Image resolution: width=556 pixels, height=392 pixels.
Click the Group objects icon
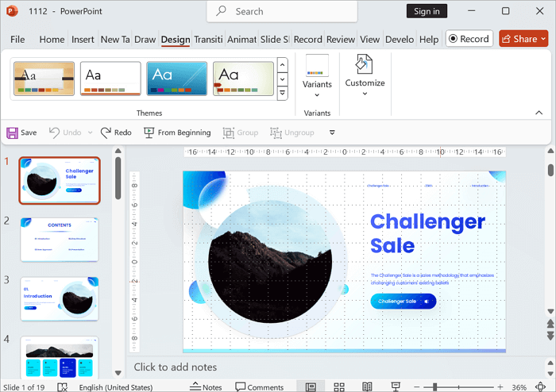tap(229, 133)
